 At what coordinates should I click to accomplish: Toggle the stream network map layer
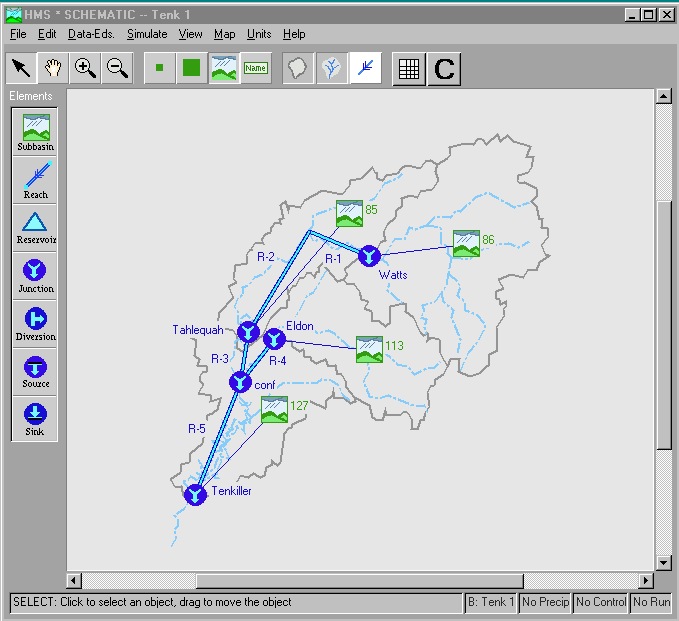332,68
